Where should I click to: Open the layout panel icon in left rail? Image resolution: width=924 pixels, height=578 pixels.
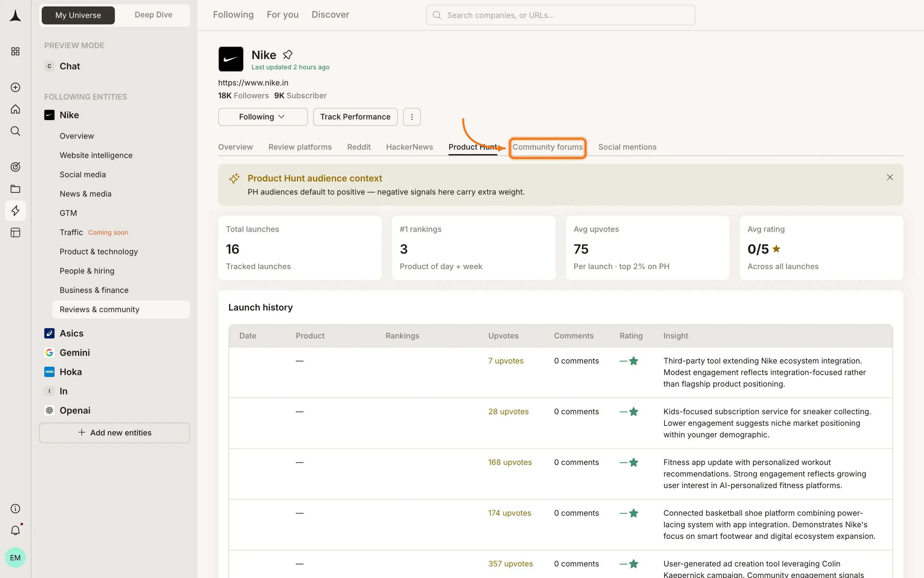pos(15,232)
